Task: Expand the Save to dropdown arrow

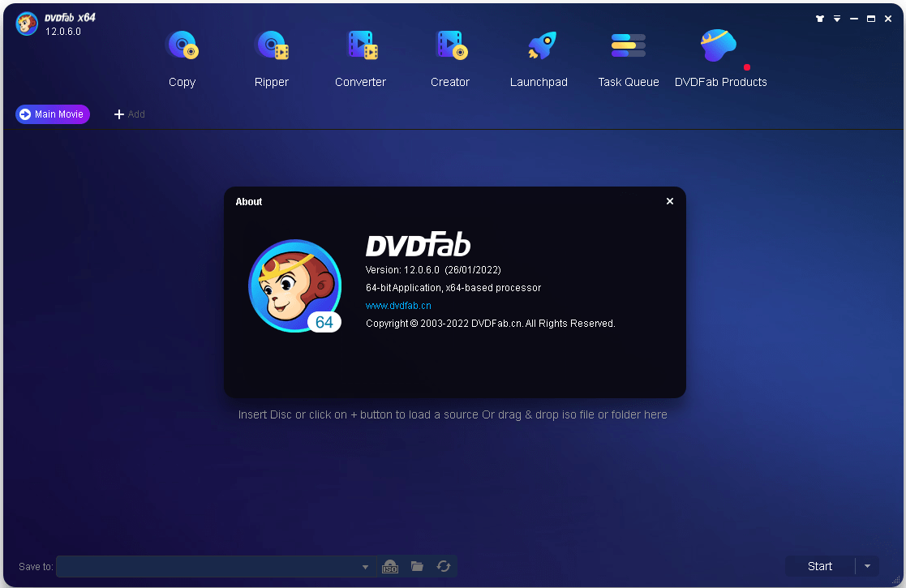Action: [x=365, y=567]
